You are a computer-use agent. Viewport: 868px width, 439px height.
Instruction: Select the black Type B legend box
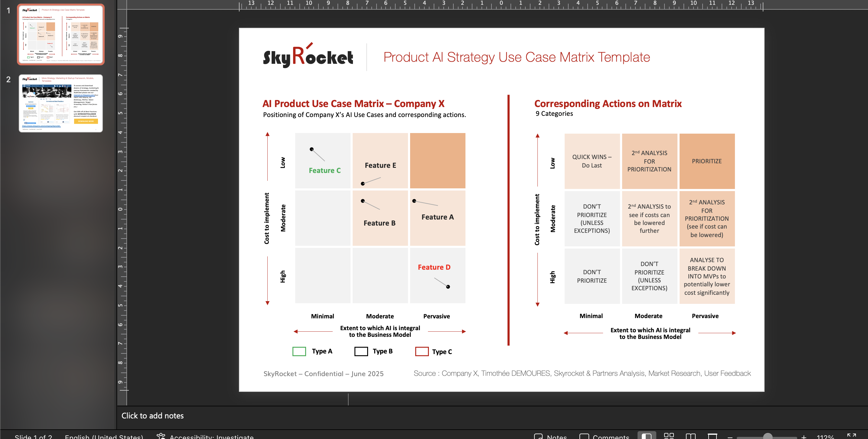click(x=361, y=351)
